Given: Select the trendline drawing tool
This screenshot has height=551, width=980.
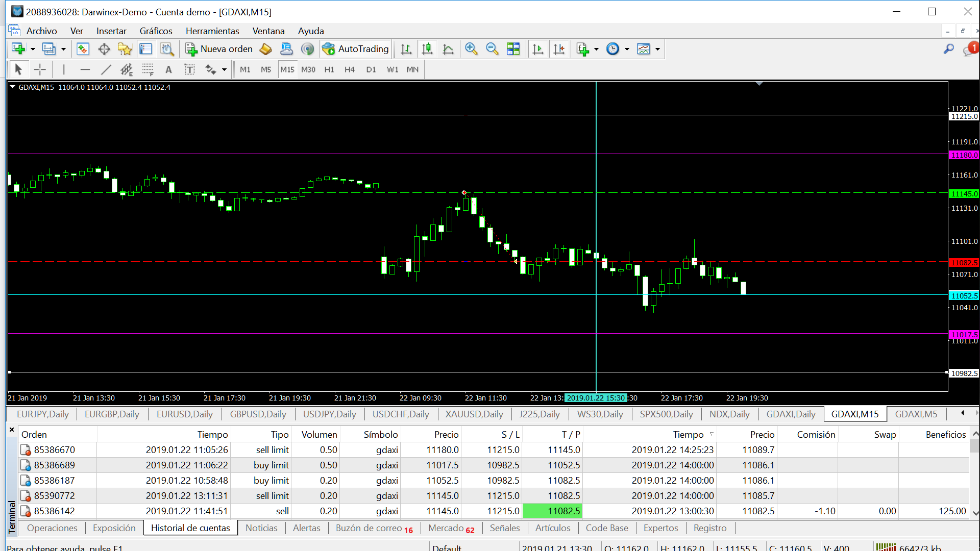Looking at the screenshot, I should click(106, 69).
